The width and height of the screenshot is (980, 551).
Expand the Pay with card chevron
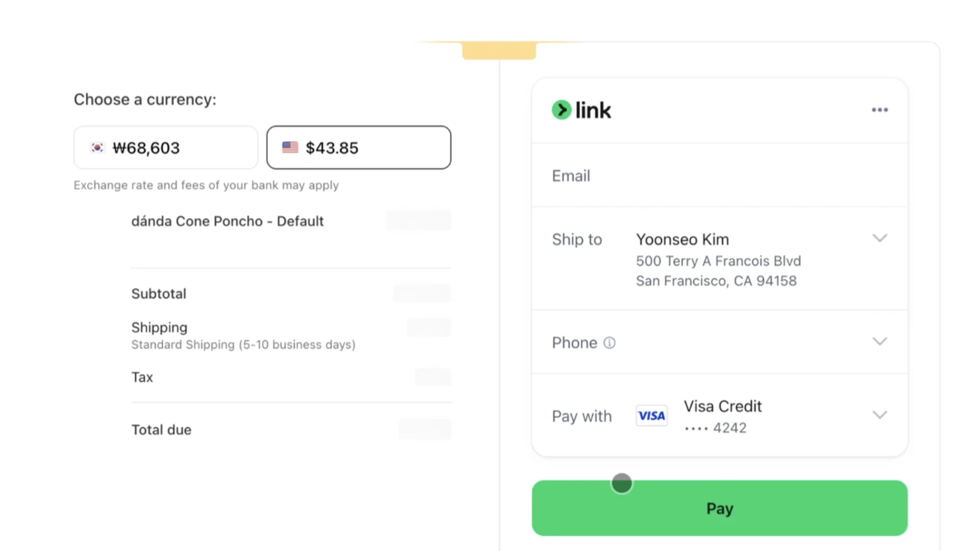pos(879,415)
